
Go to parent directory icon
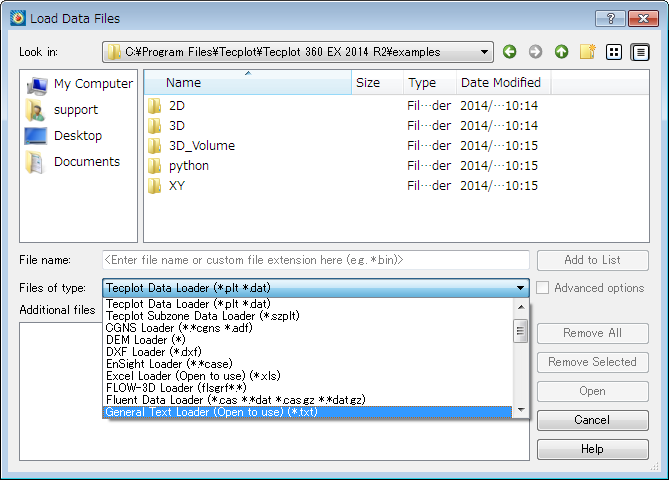[561, 52]
